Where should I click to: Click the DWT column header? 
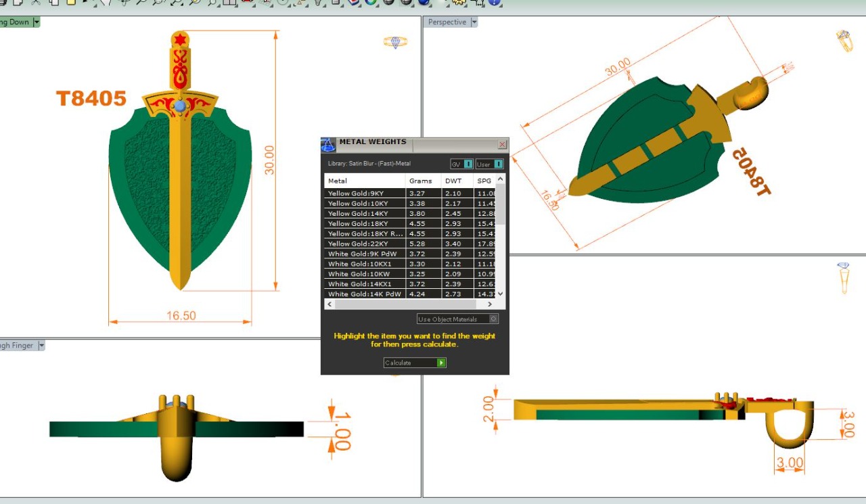453,181
